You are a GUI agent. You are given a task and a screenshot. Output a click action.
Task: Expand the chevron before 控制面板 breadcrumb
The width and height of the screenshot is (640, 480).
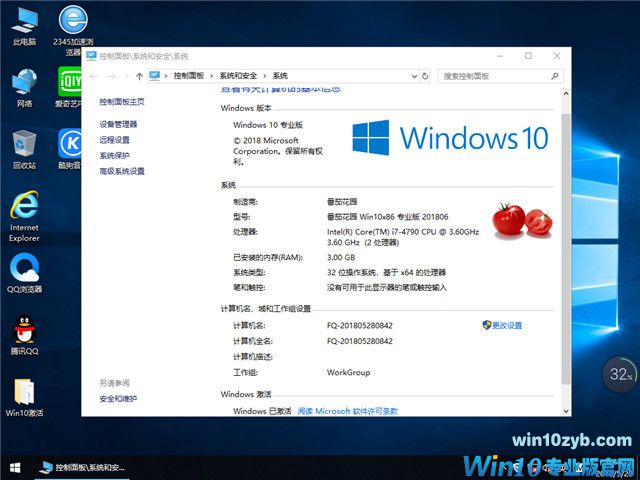click(x=166, y=76)
